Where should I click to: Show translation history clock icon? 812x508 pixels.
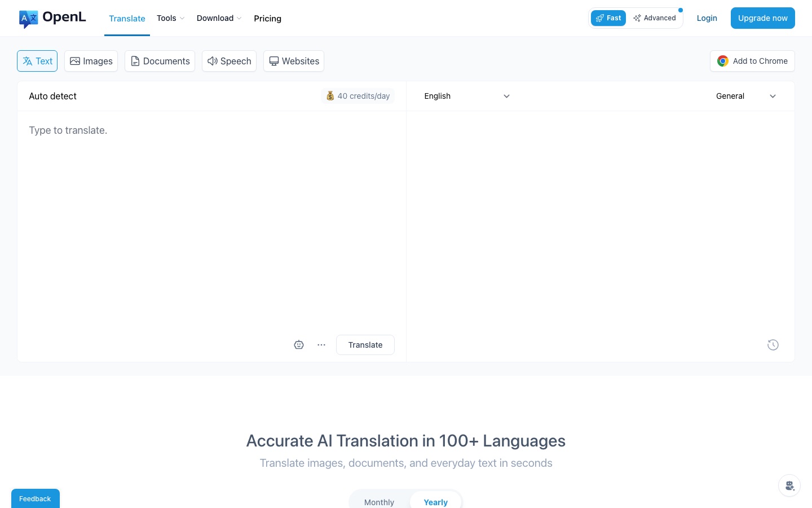[x=773, y=345]
